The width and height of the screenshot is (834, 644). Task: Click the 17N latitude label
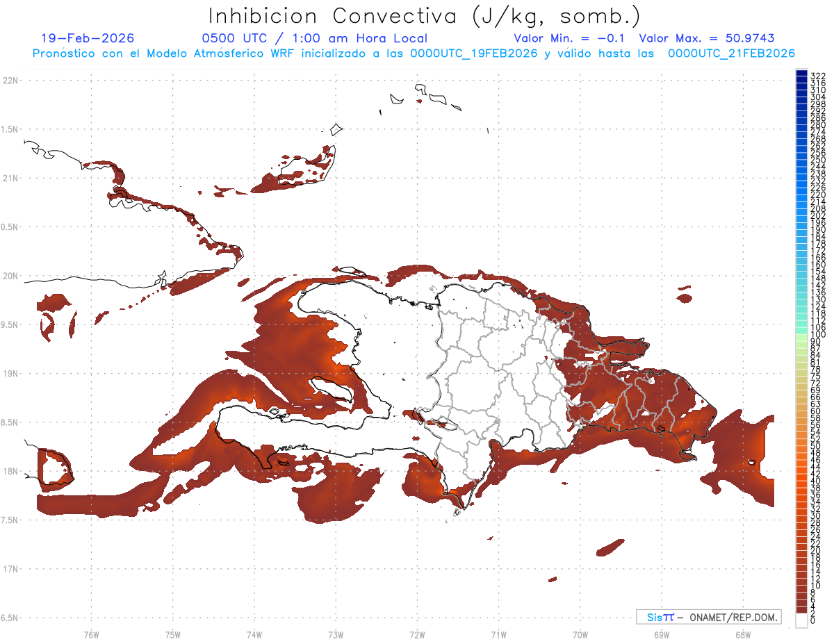coord(10,568)
